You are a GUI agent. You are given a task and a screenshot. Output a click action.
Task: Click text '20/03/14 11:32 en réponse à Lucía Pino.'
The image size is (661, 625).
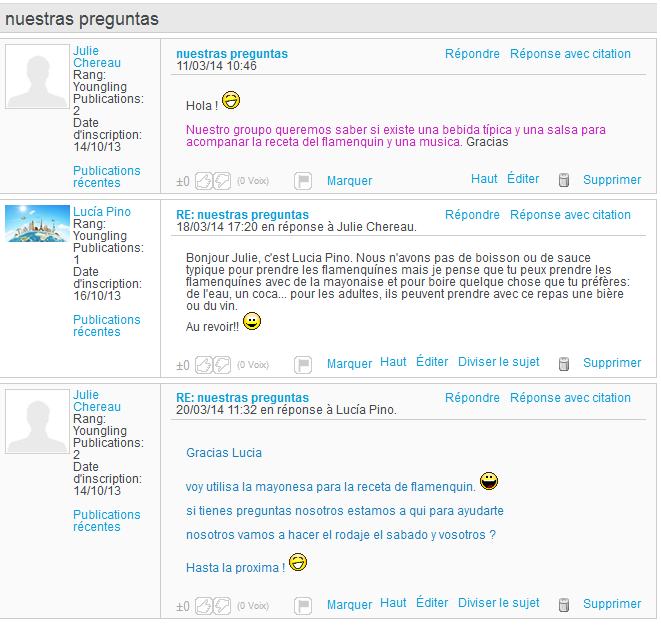pyautogui.click(x=286, y=410)
